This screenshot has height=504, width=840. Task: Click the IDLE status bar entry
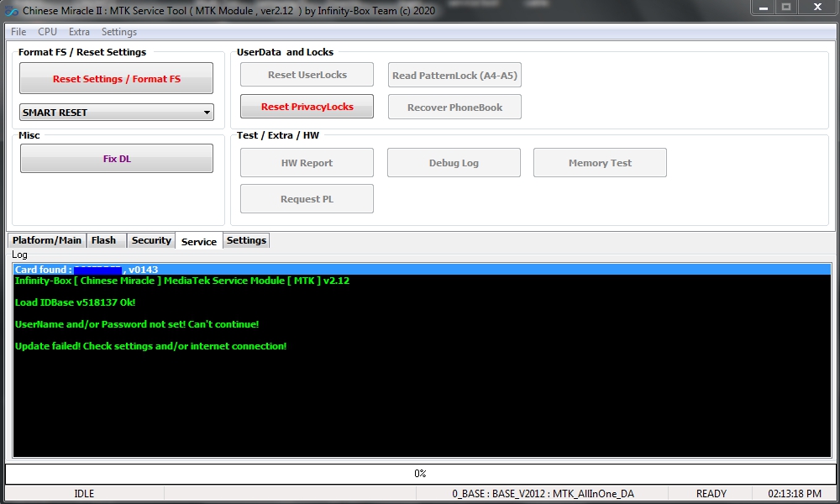tap(84, 493)
